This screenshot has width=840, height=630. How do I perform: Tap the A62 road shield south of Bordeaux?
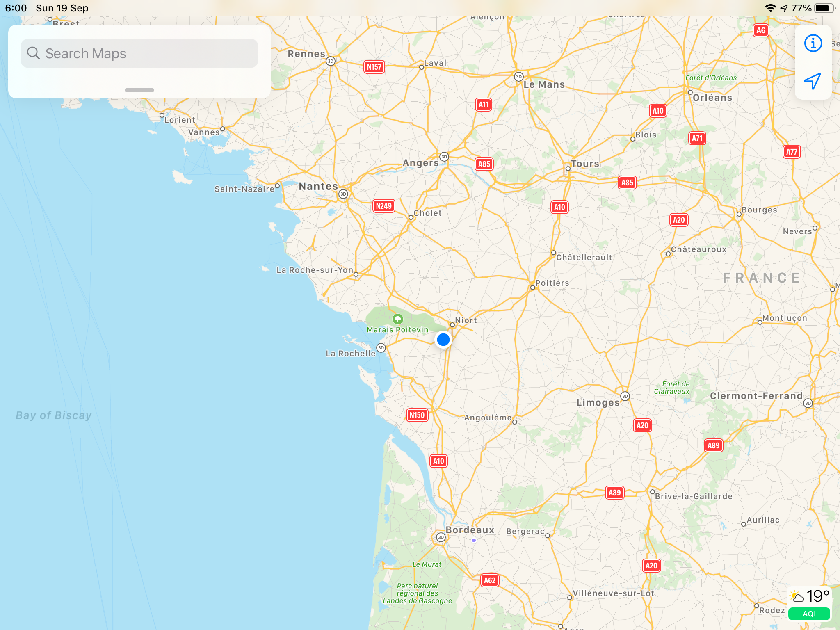point(490,580)
